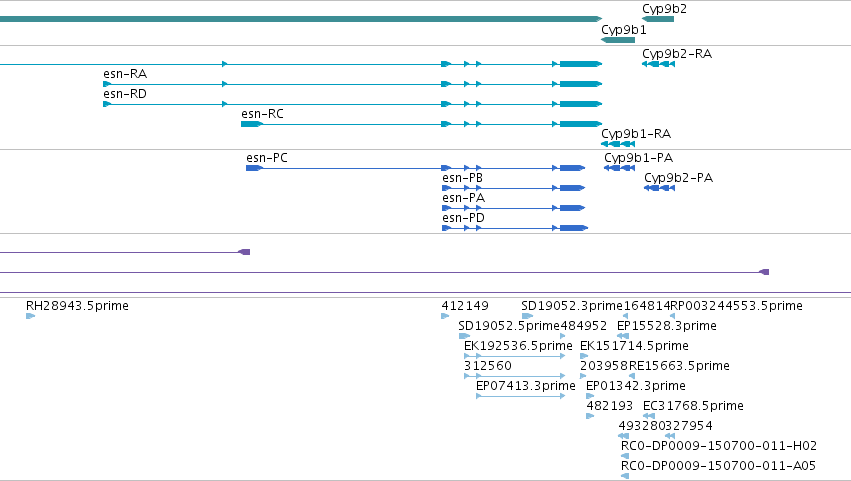851x481 pixels.
Task: Click the 493280 feature label
Action: [642, 426]
